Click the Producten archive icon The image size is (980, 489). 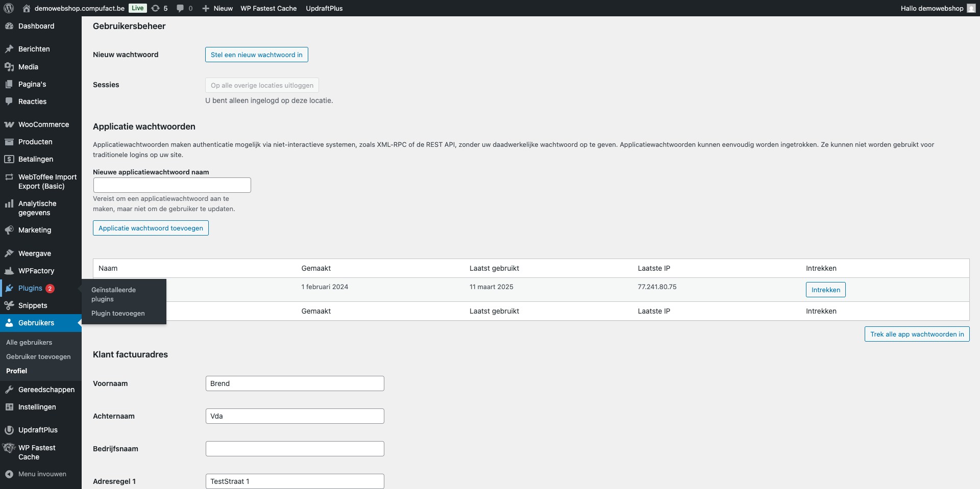tap(9, 142)
